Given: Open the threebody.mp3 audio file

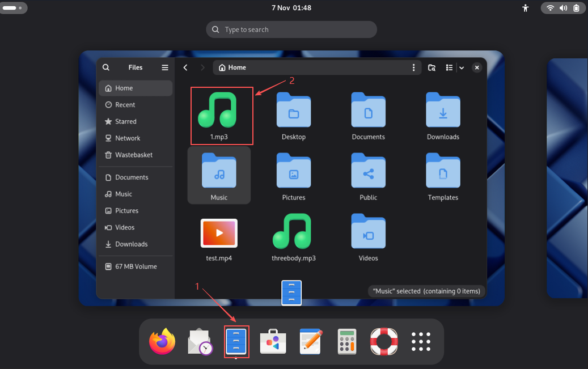Looking at the screenshot, I should tap(293, 232).
